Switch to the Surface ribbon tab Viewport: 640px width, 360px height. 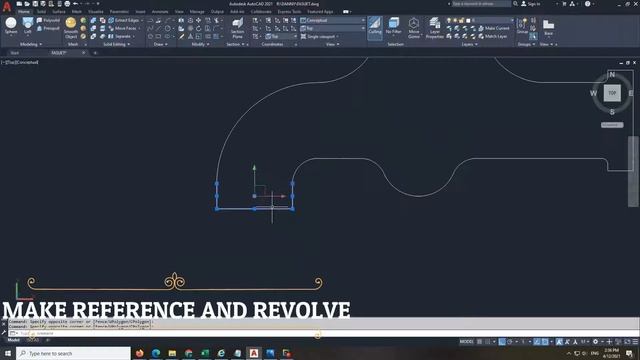point(59,12)
